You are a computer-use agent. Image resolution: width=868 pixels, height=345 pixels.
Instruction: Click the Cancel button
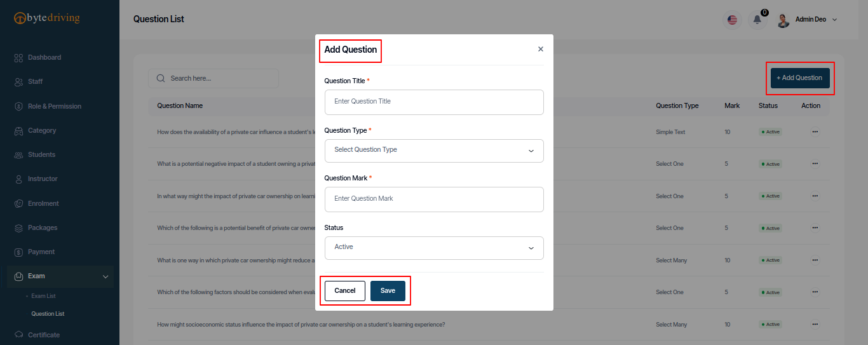pyautogui.click(x=345, y=290)
